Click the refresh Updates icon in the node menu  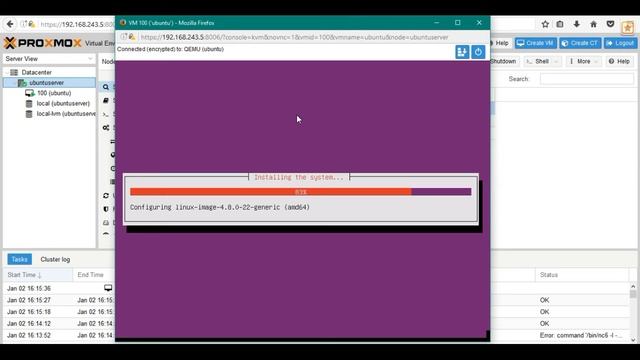(x=106, y=196)
